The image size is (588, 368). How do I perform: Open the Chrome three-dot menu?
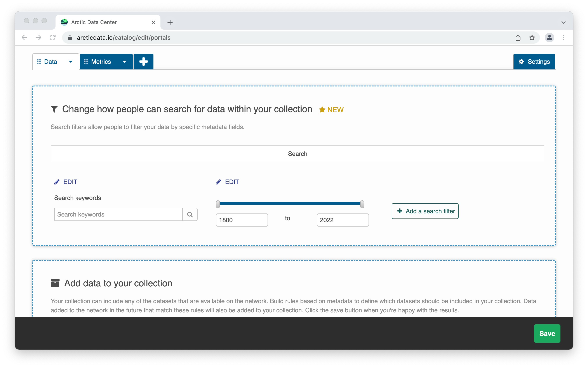click(563, 38)
